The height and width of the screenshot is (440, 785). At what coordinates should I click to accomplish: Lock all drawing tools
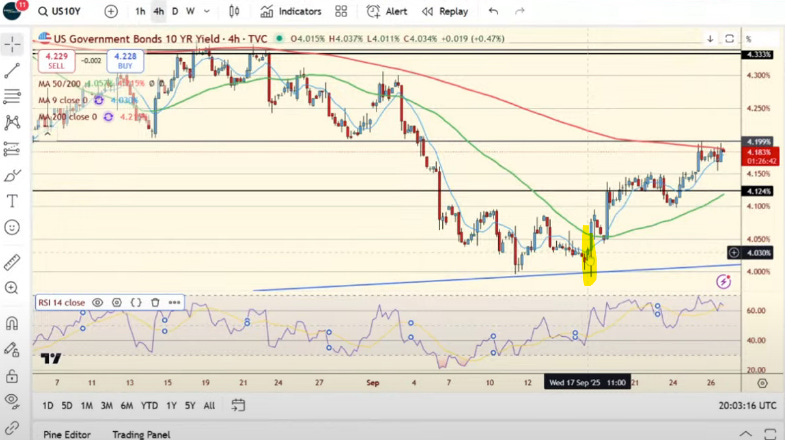[12, 376]
